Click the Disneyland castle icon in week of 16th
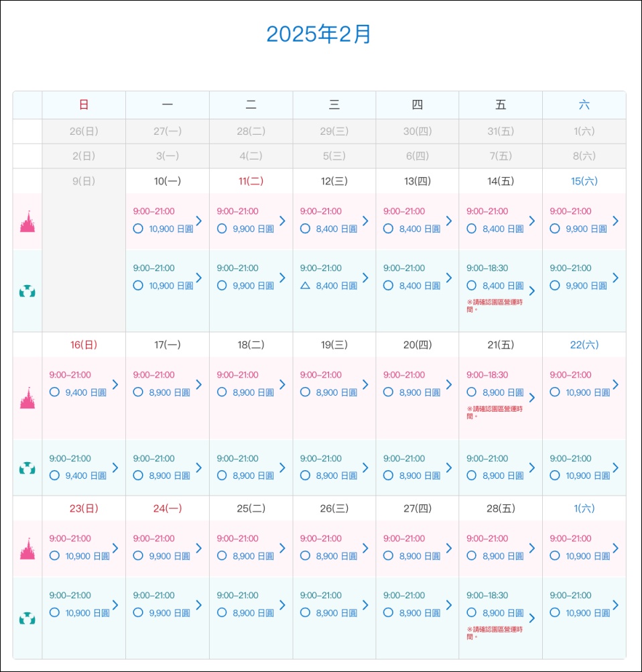This screenshot has width=642, height=672. (x=27, y=398)
